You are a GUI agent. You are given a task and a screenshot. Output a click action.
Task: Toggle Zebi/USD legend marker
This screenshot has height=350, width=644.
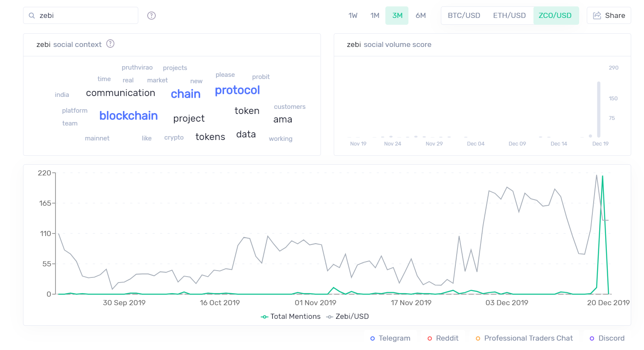click(x=329, y=317)
